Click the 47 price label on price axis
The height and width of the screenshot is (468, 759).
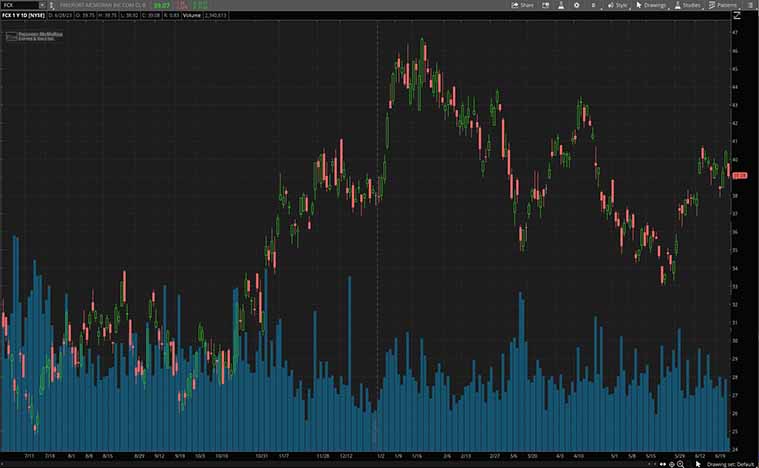736,32
